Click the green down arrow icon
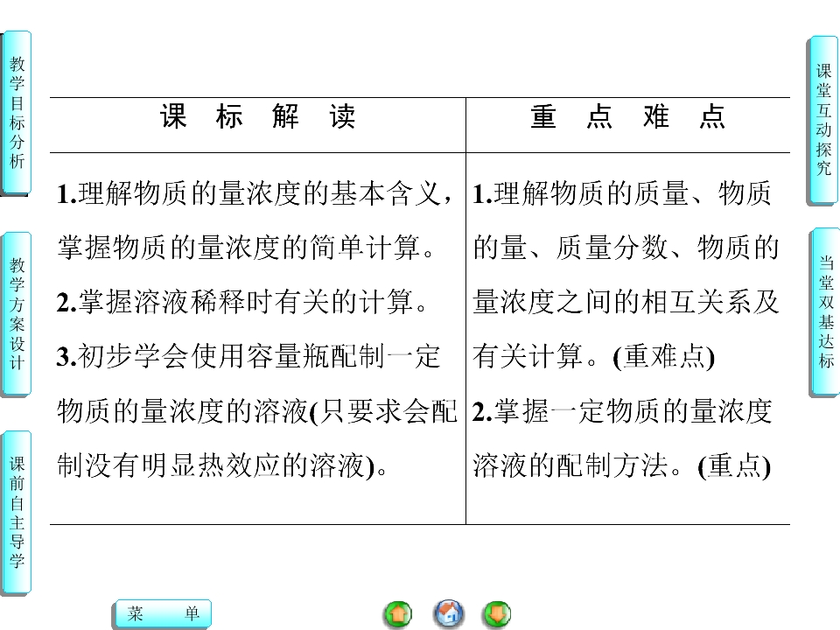The width and height of the screenshot is (840, 630). pyautogui.click(x=497, y=613)
